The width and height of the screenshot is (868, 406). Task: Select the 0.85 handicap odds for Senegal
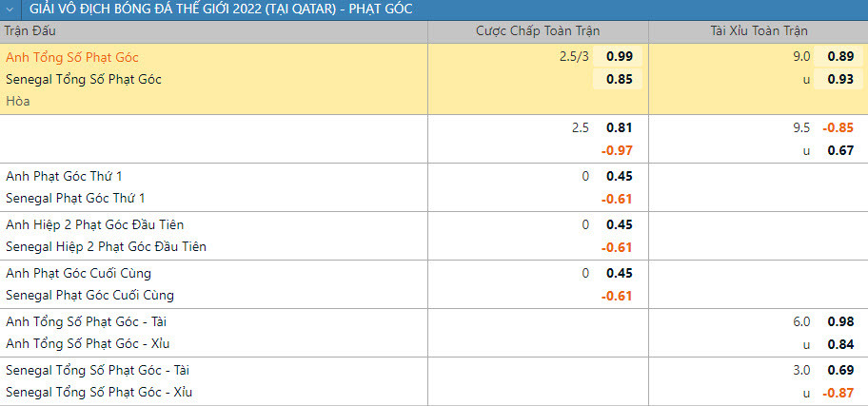pos(619,79)
